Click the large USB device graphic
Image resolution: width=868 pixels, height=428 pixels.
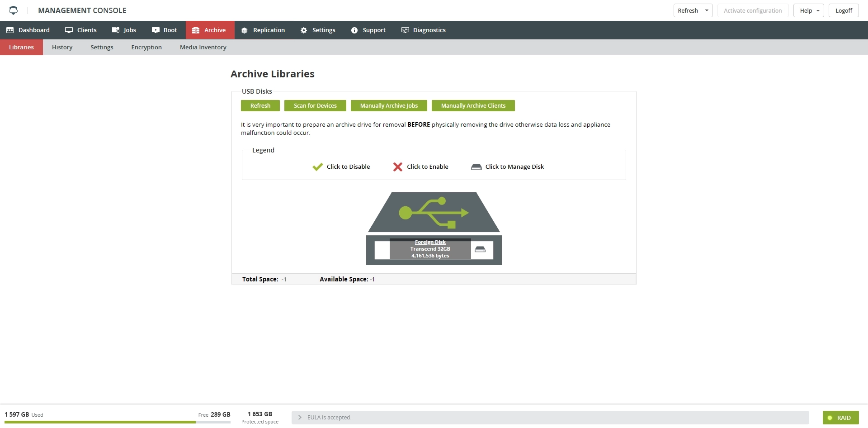[x=434, y=212]
